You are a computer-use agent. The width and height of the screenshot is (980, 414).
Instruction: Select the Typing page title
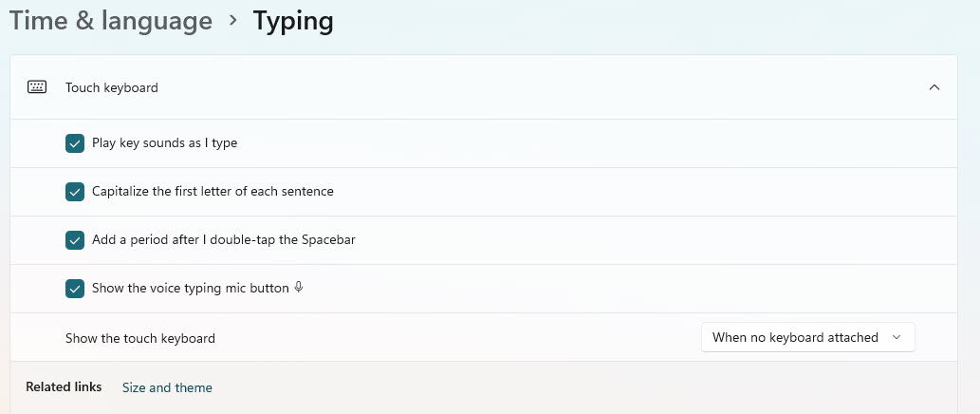click(293, 22)
